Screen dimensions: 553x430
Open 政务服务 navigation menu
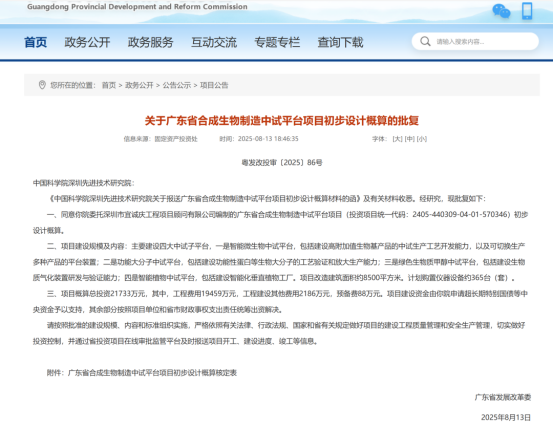click(151, 42)
